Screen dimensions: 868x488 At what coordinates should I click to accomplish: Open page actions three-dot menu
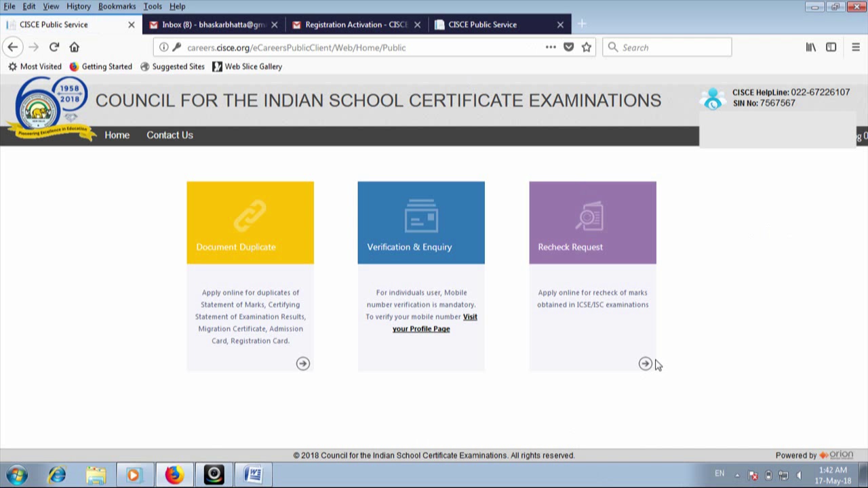click(551, 47)
